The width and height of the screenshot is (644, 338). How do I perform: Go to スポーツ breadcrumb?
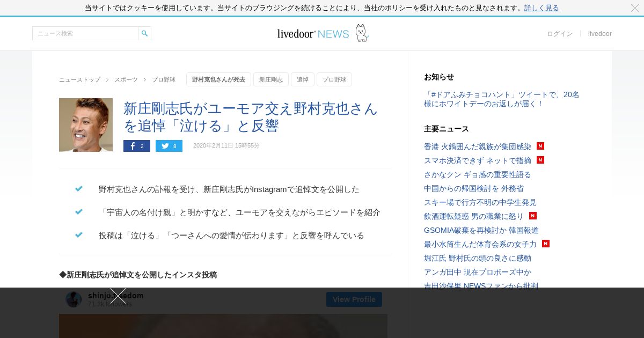pyautogui.click(x=126, y=79)
